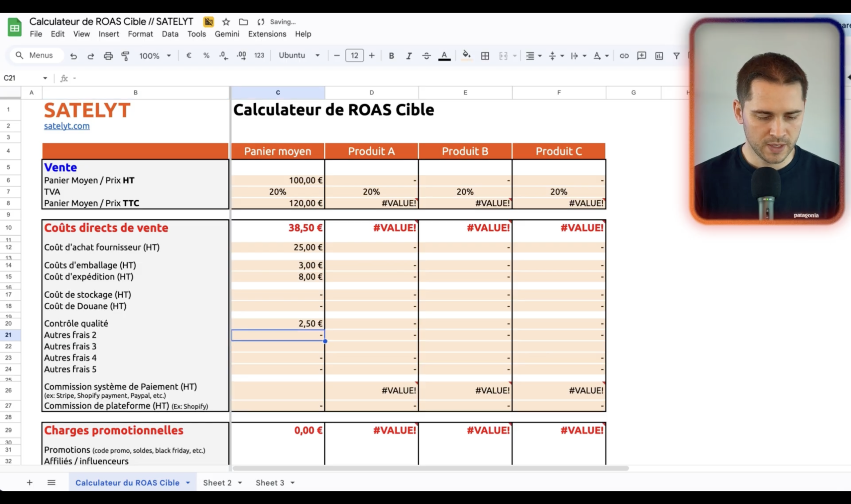This screenshot has width=851, height=504.
Task: Open the borders icon
Action: pos(485,56)
